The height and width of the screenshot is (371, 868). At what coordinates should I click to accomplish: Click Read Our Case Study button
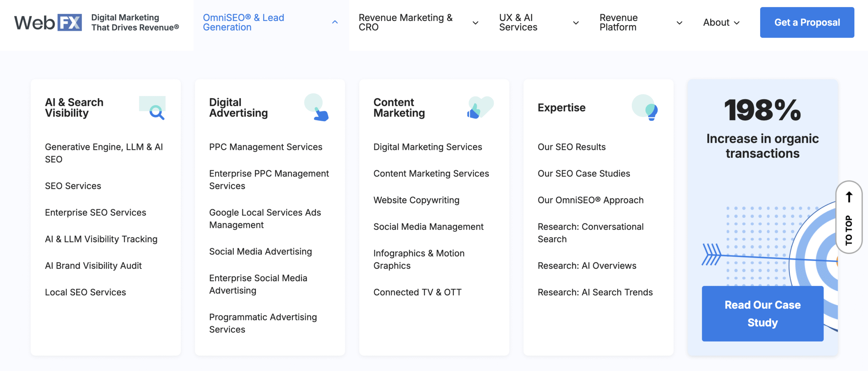click(x=762, y=313)
